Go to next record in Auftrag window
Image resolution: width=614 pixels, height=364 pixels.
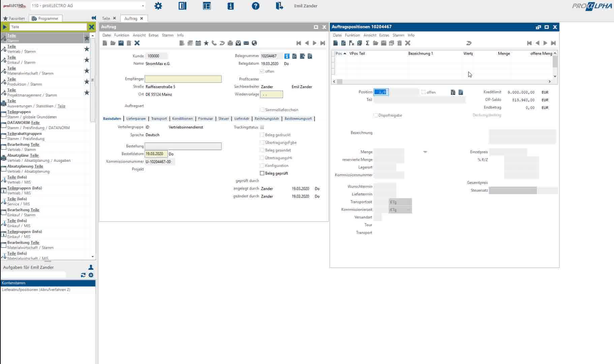tap(314, 43)
